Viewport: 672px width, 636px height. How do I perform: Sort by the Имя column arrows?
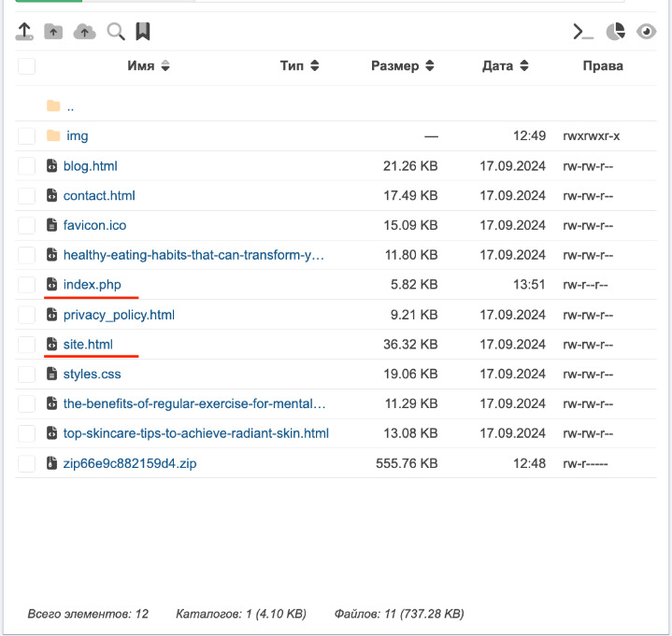(x=165, y=66)
